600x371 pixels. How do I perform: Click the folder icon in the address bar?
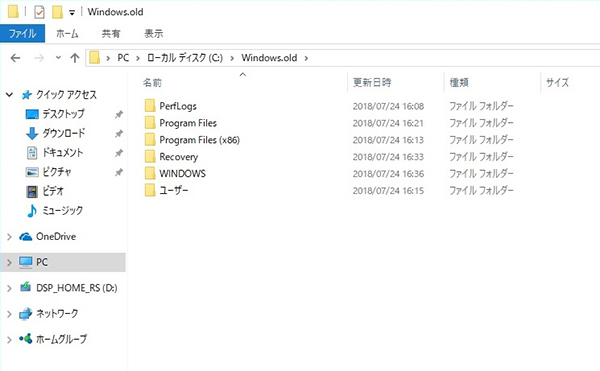click(95, 58)
